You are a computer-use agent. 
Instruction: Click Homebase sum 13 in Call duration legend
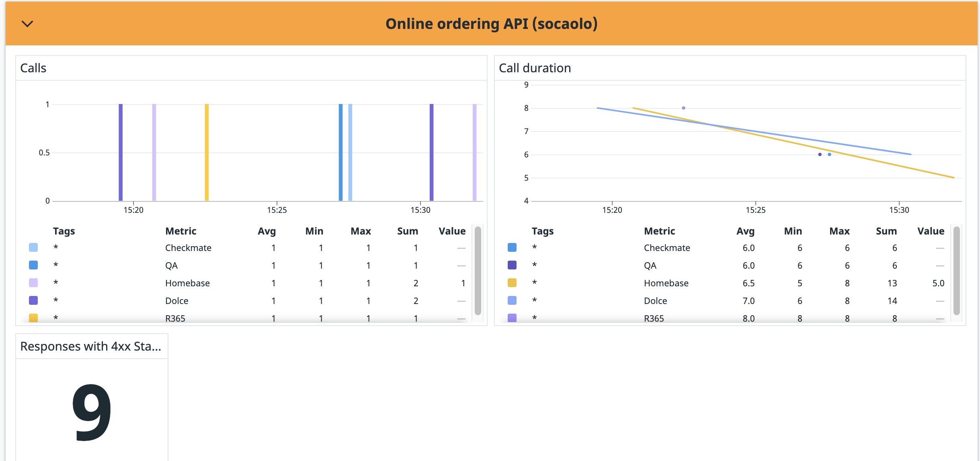[x=892, y=283]
